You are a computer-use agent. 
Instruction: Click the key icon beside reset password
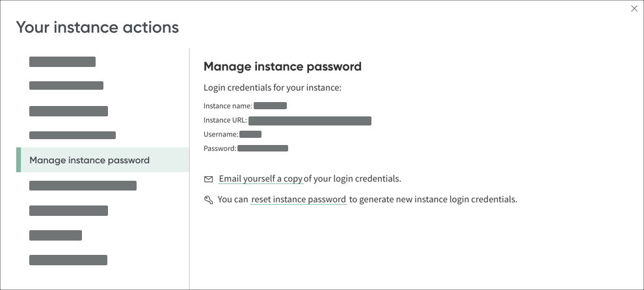coord(209,200)
